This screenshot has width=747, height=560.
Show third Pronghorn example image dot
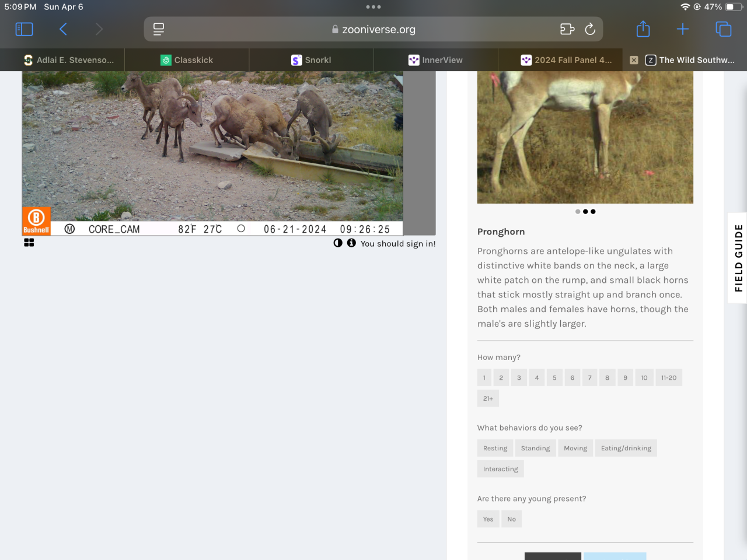pyautogui.click(x=593, y=212)
